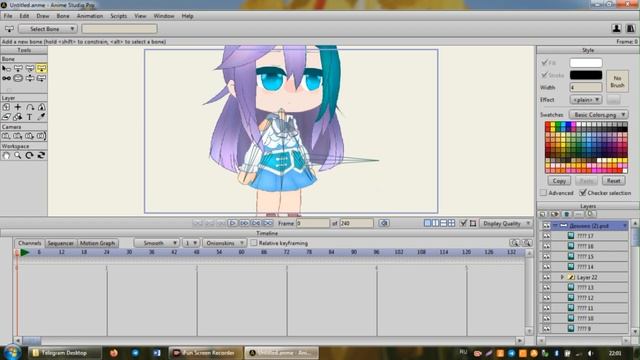Screen dimensions: 640x360
Task: Click the Delete Layer trash icon
Action: point(567,214)
